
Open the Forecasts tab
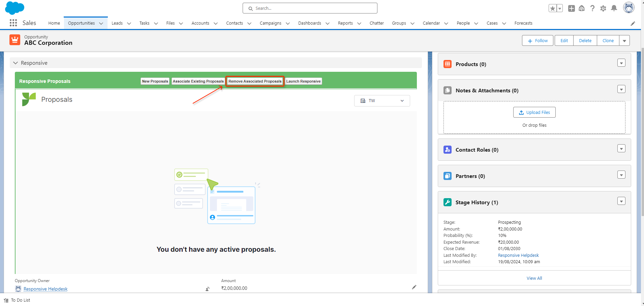(x=523, y=23)
